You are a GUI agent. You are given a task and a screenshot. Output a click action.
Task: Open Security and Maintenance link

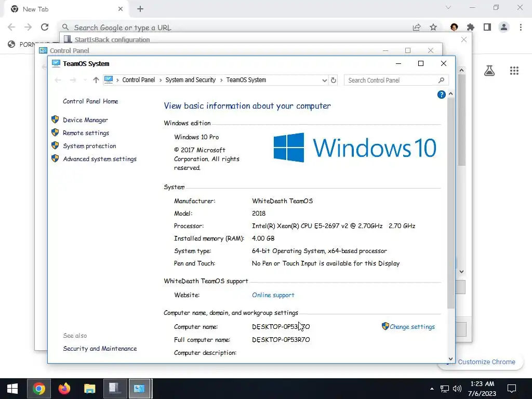[x=100, y=349]
